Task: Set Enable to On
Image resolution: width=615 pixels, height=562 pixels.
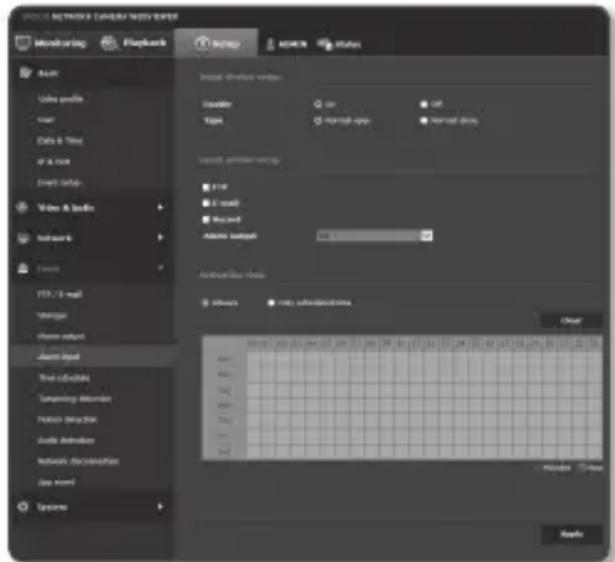Action: point(317,104)
